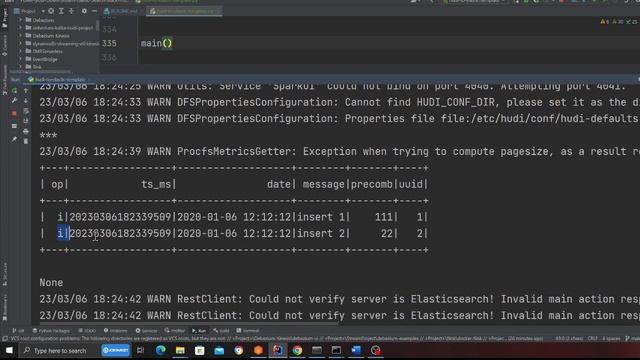Click the up arrow in Run console gutter

[26, 91]
